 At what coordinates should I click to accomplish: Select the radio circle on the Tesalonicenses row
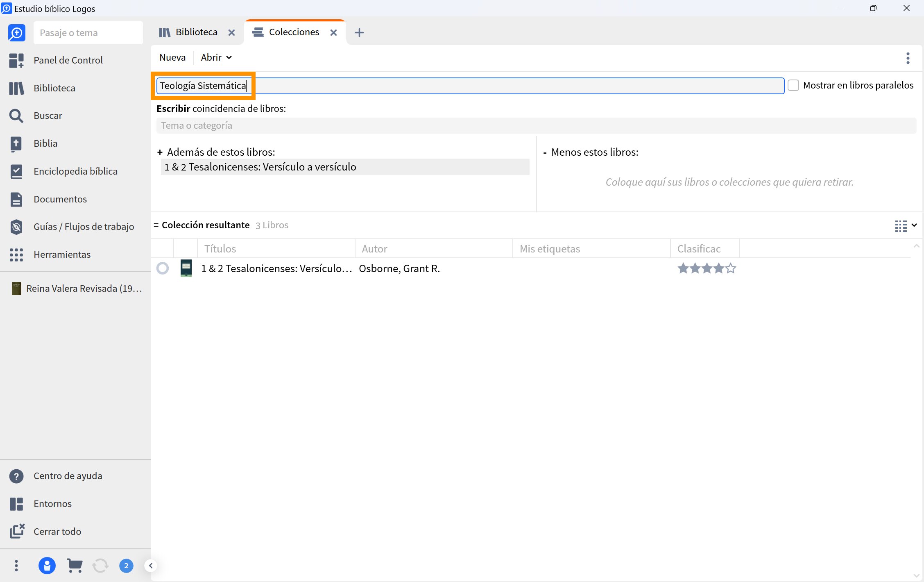coord(163,268)
